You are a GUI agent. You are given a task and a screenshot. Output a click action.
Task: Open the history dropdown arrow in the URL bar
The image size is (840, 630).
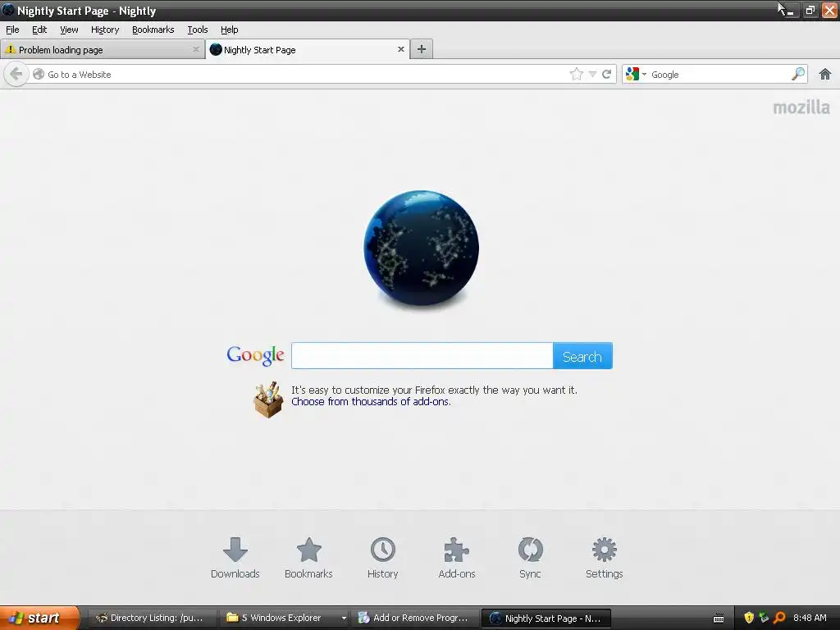[x=592, y=75]
